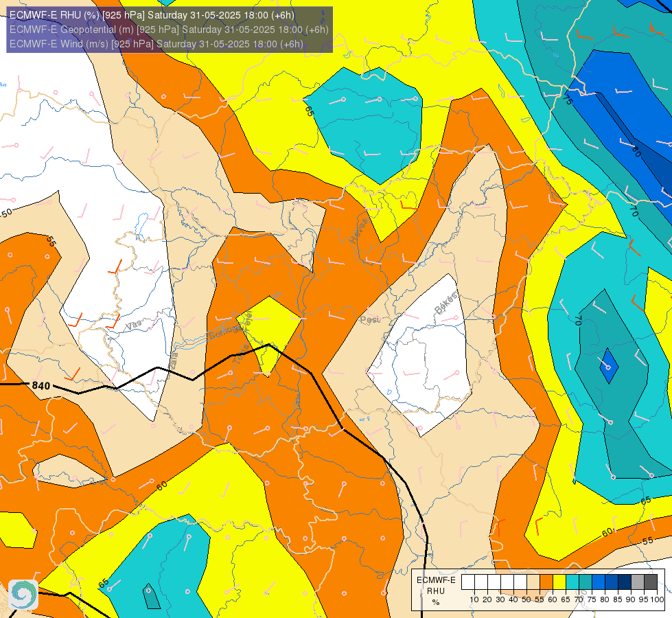The width and height of the screenshot is (672, 618).
Task: Click the legend tick value 20
Action: point(487,599)
